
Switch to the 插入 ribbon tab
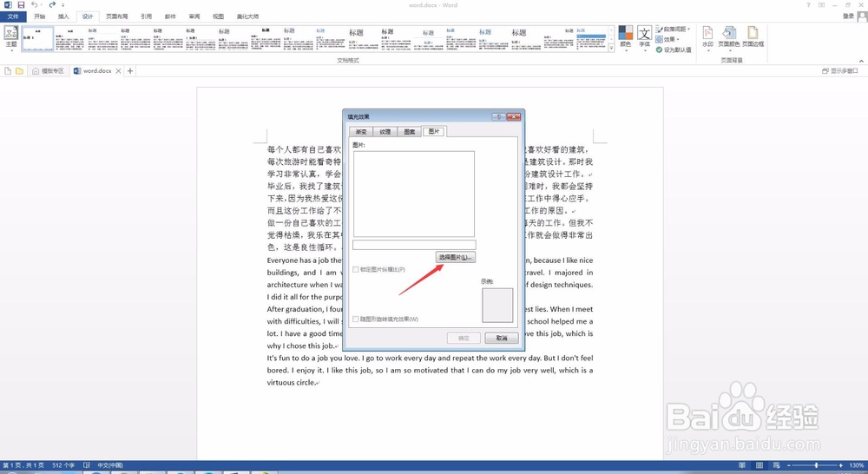pos(63,16)
